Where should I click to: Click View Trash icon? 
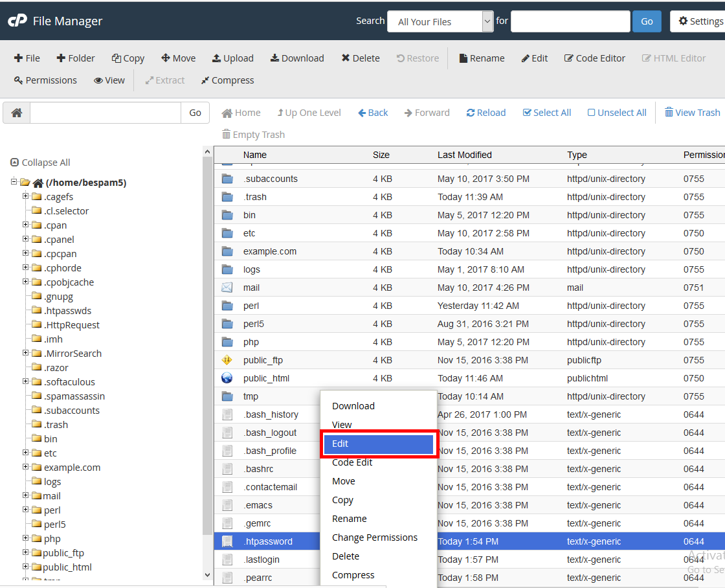[x=669, y=112]
